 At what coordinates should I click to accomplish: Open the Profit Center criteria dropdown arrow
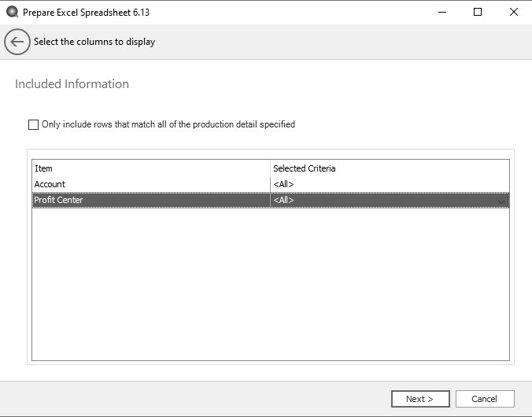click(502, 201)
